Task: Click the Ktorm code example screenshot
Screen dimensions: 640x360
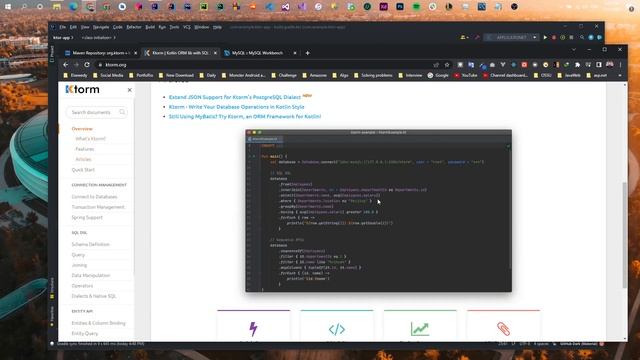Action: point(378,211)
